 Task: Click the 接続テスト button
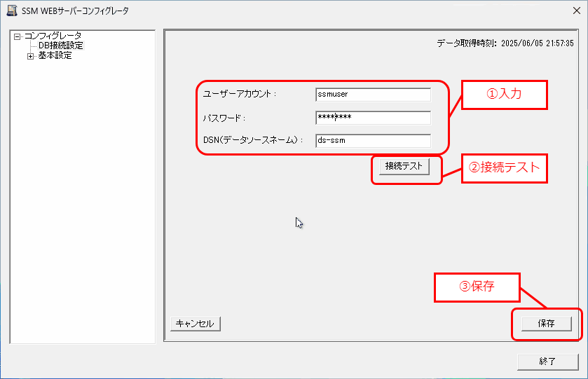(404, 166)
